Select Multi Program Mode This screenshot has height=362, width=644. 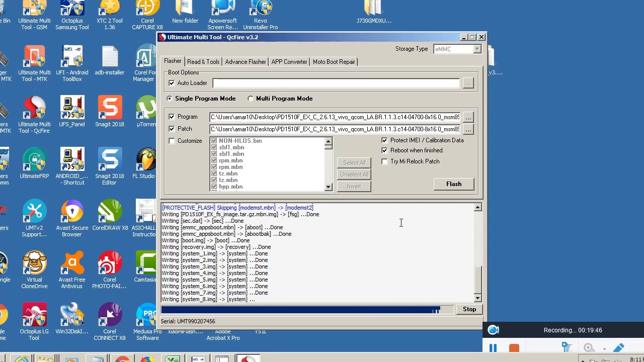(x=251, y=99)
